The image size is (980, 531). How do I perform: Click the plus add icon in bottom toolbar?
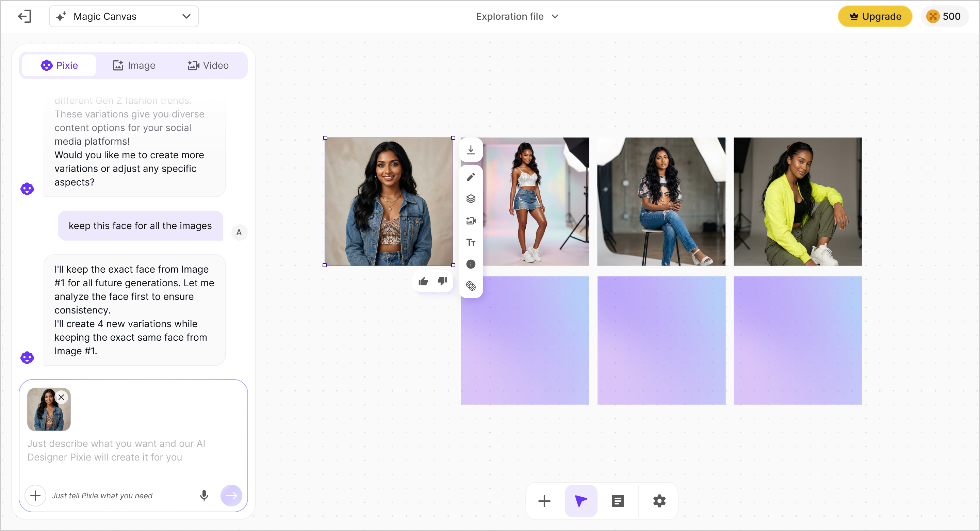click(544, 501)
